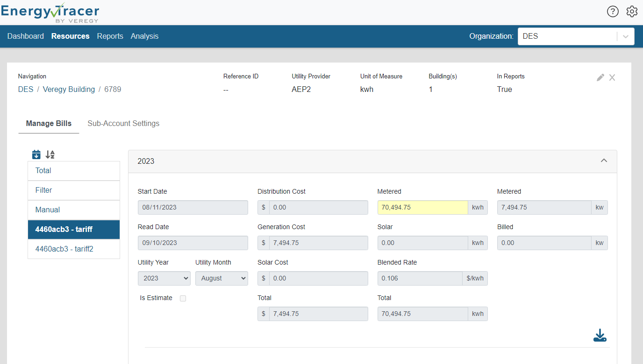Click the Veregy Building breadcrumb link

pos(69,89)
